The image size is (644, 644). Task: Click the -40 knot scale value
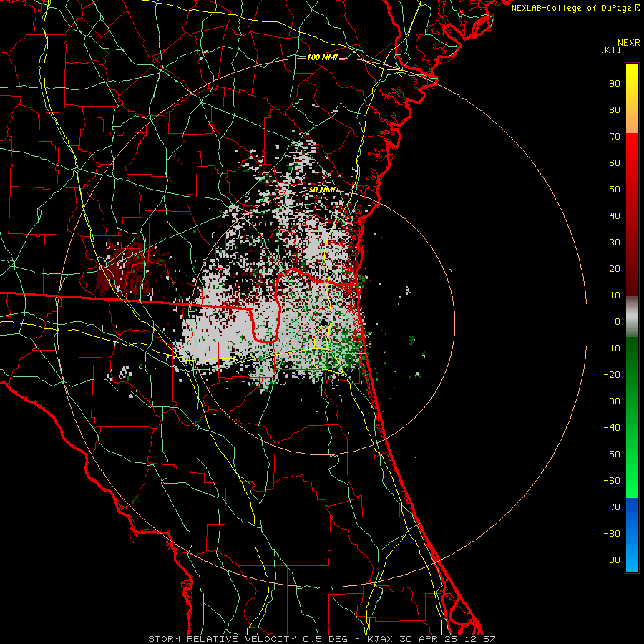point(612,428)
